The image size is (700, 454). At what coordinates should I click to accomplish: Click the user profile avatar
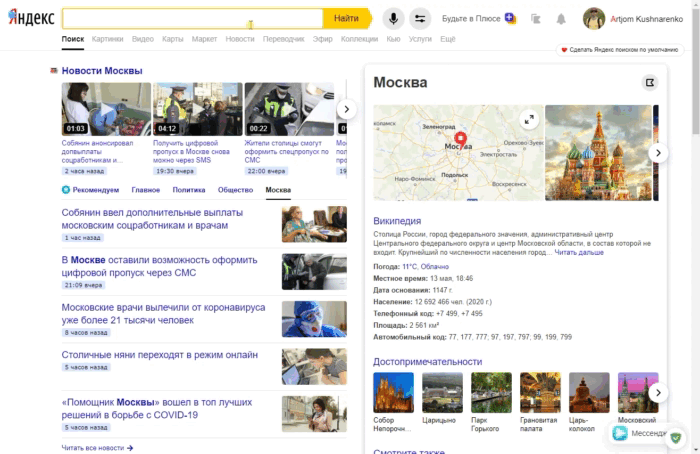click(x=593, y=19)
